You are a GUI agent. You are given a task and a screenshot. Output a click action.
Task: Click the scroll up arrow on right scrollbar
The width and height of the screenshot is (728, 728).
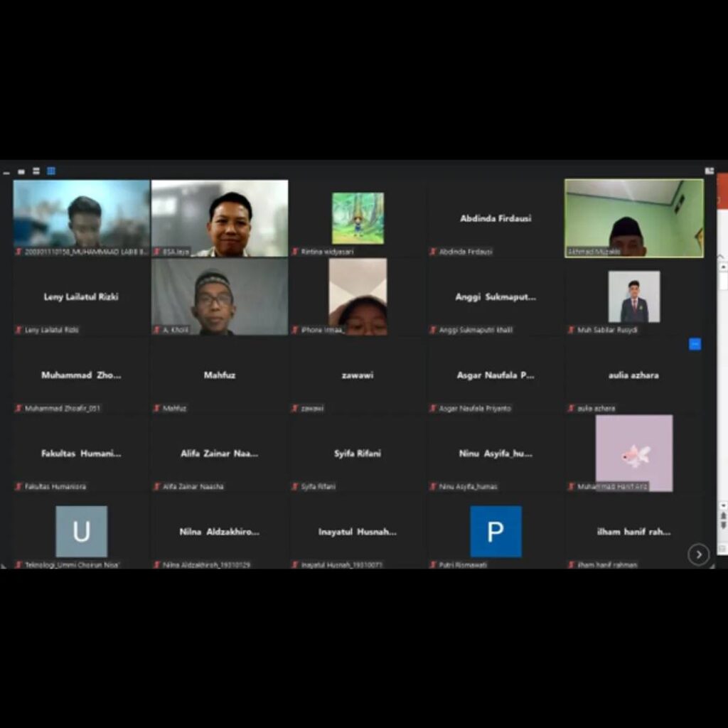pos(723,267)
